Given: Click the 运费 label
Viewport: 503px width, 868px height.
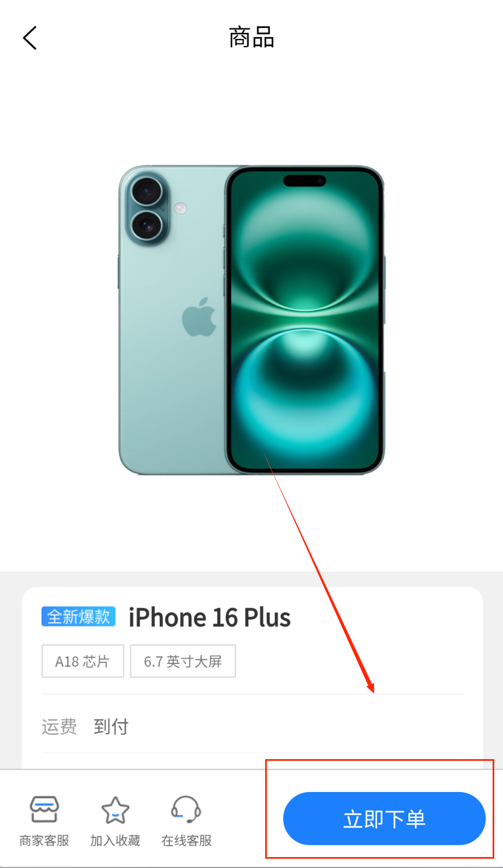Looking at the screenshot, I should coord(59,727).
